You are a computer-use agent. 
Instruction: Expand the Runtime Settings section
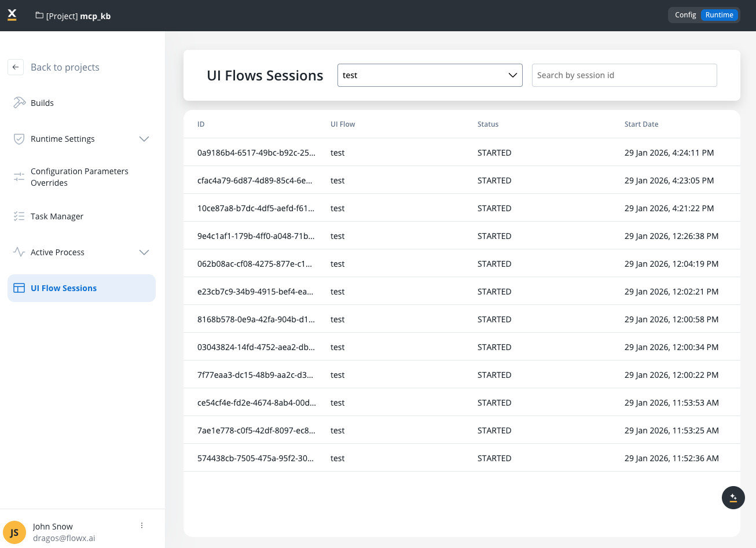(144, 139)
